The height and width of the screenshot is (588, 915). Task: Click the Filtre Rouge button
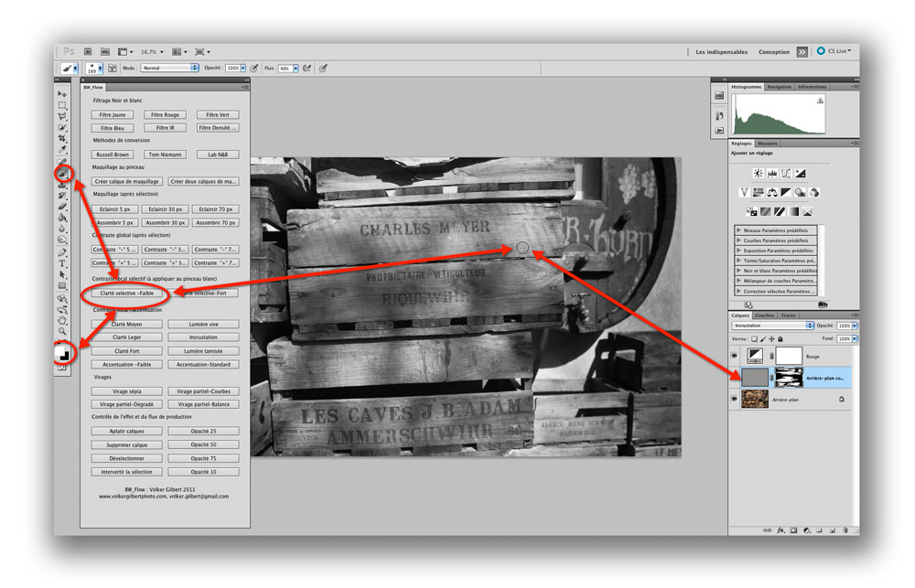tap(165, 115)
